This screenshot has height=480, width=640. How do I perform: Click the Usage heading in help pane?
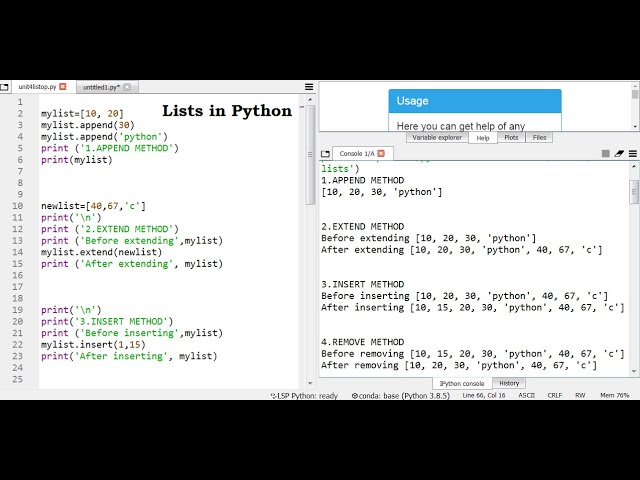pyautogui.click(x=412, y=101)
